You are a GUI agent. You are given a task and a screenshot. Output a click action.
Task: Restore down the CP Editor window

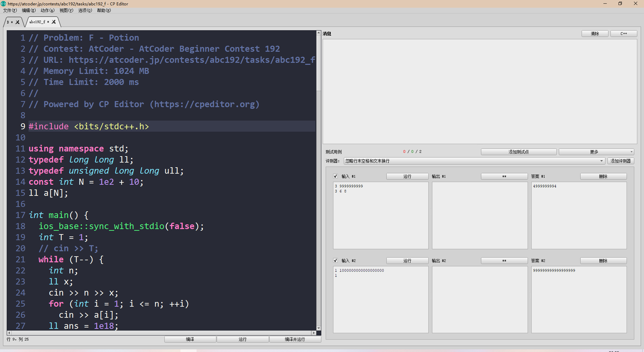tap(620, 4)
